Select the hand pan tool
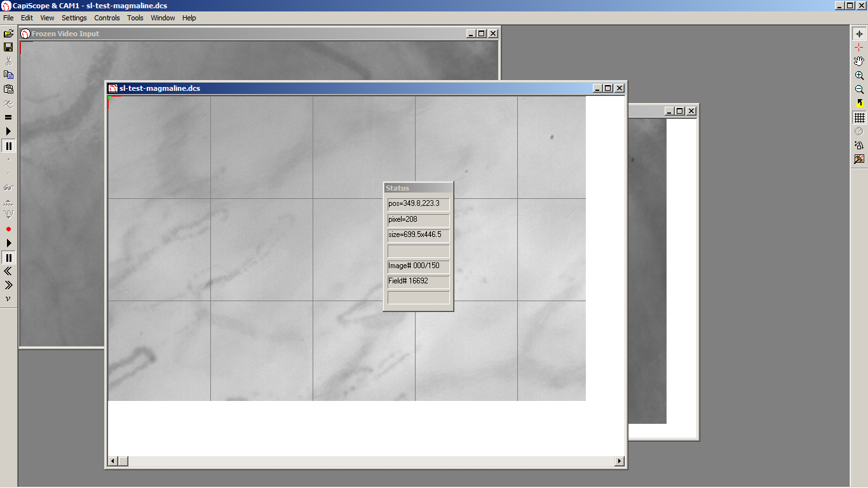The image size is (868, 488). (x=859, y=62)
